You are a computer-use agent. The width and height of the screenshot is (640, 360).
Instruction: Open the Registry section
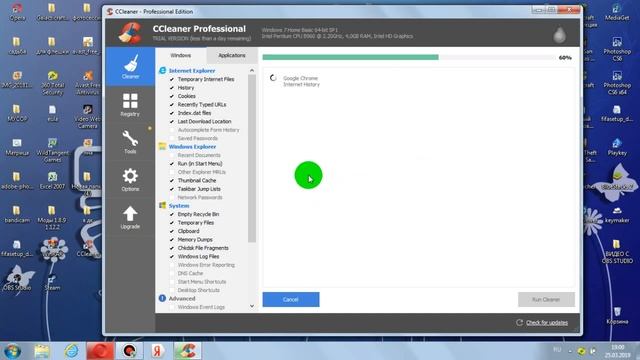(x=130, y=105)
